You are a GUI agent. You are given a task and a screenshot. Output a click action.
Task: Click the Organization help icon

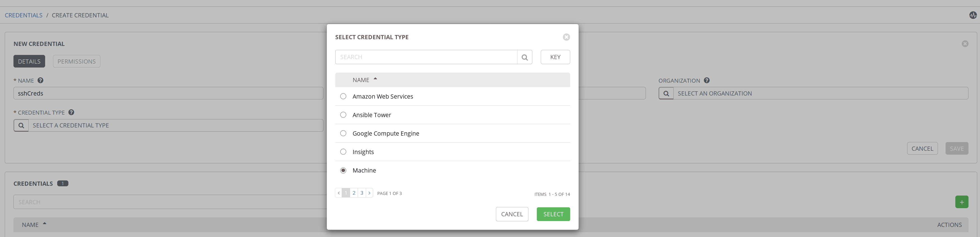706,80
